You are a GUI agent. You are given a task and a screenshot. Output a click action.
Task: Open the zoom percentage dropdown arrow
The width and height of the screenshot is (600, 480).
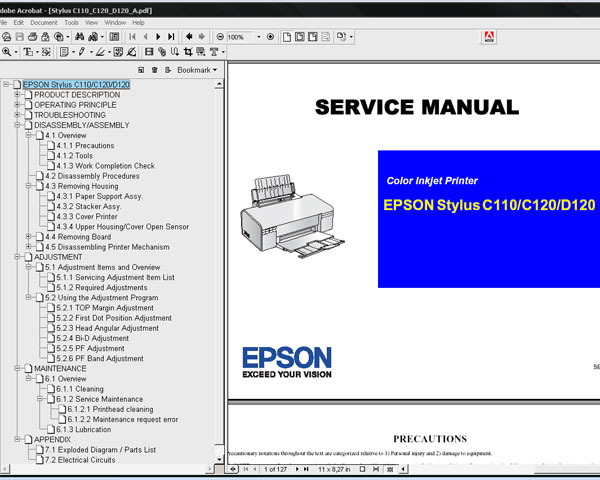pos(259,37)
